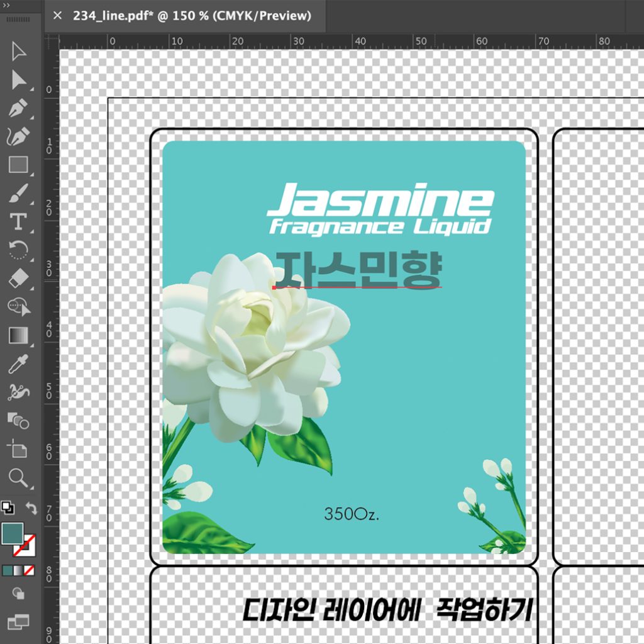The height and width of the screenshot is (644, 644).
Task: Click the teal Fill color box
Action: [x=13, y=533]
